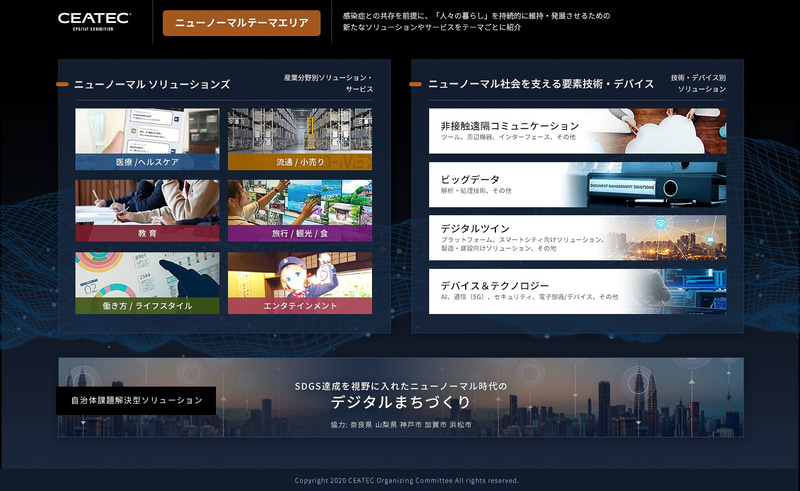The height and width of the screenshot is (491, 800).
Task: Click the 技術・デバイス別ソリューション text
Action: [x=698, y=83]
